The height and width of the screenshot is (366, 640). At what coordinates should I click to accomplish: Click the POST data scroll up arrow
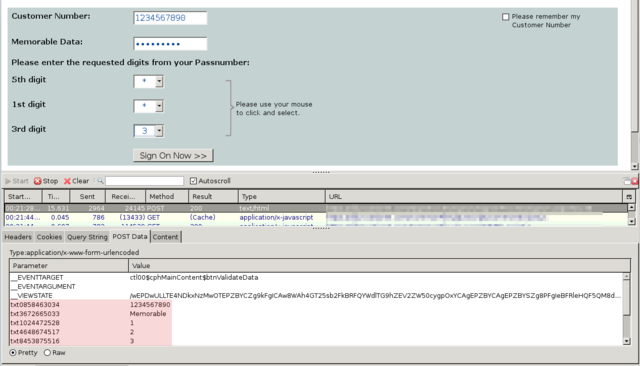627,277
